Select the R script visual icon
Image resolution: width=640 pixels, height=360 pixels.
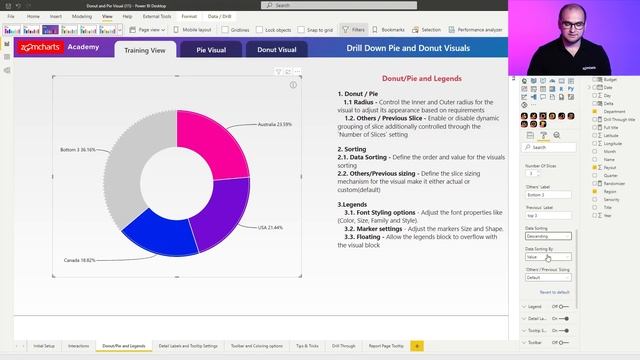(561, 89)
